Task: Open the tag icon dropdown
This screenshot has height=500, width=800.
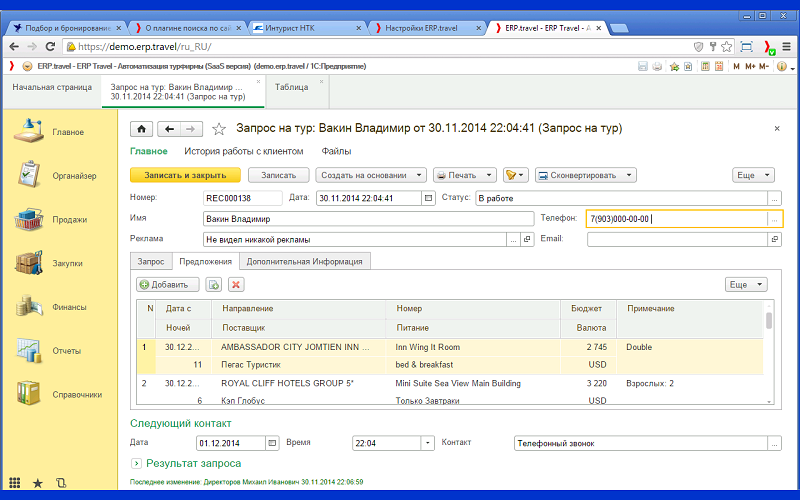Action: click(515, 175)
